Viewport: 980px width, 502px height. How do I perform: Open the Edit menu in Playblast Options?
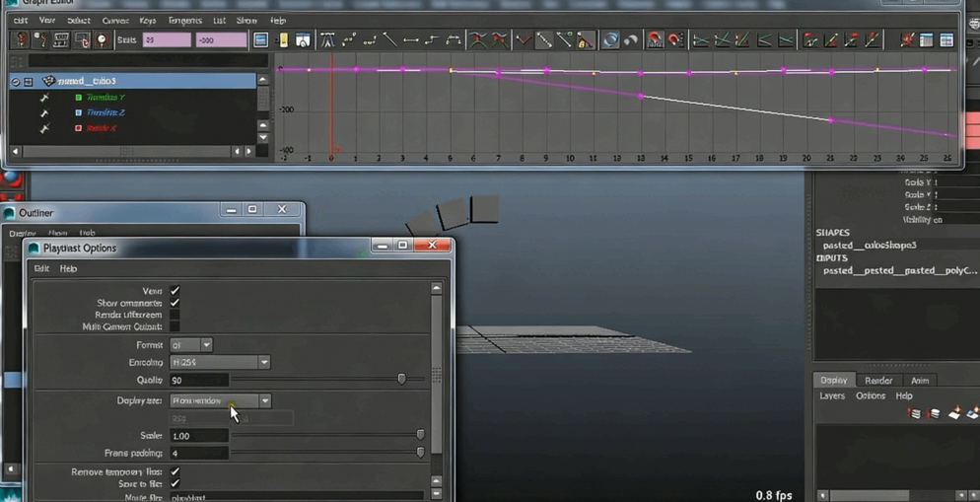(x=41, y=268)
